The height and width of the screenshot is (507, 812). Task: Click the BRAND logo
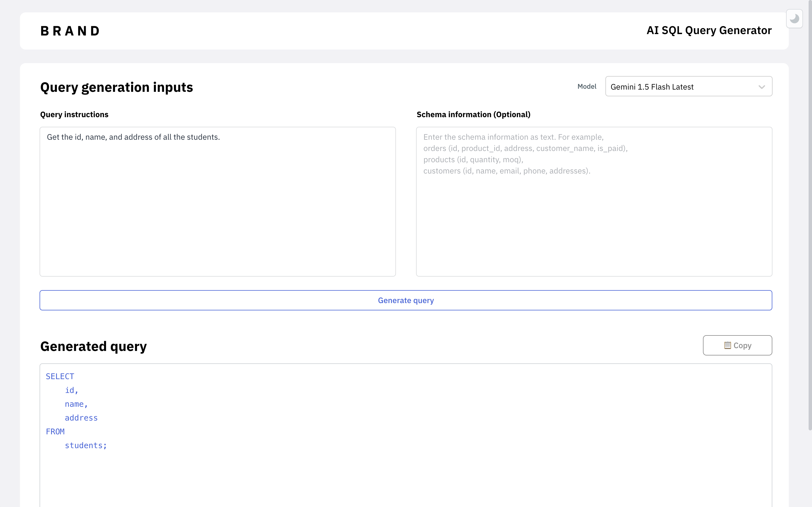point(70,31)
